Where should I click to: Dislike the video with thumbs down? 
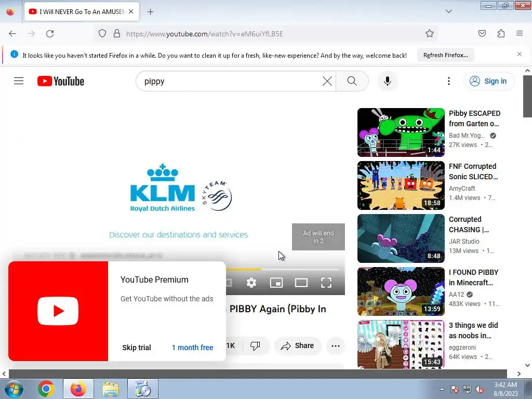click(x=255, y=345)
